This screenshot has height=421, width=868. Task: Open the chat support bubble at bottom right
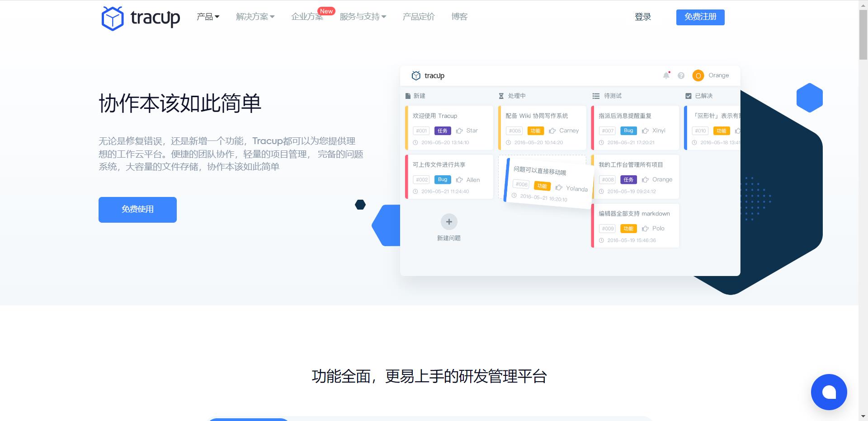[x=829, y=392]
